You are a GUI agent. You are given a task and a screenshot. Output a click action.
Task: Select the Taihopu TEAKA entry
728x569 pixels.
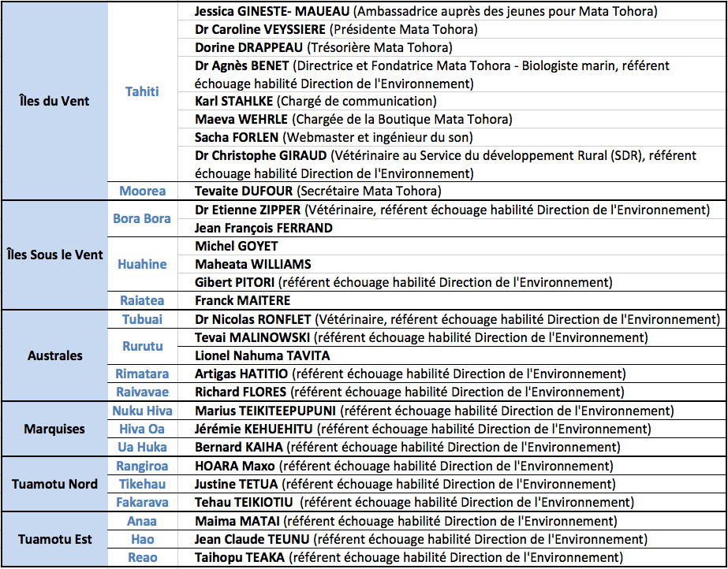point(408,557)
